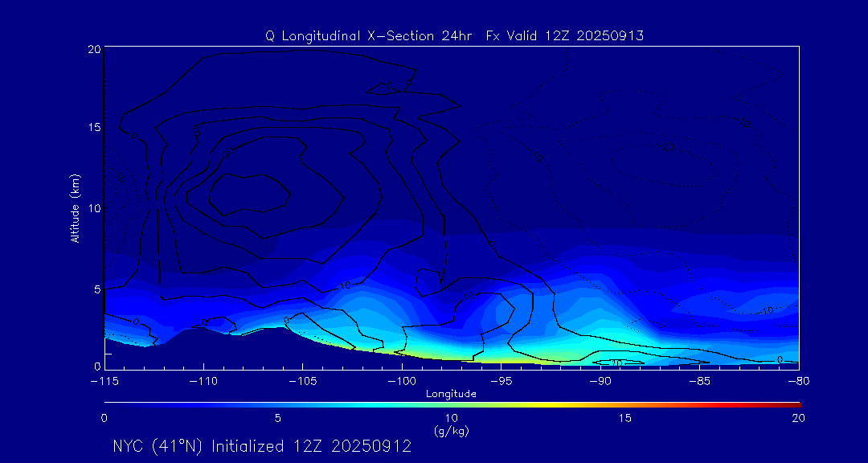Click the colorbar tick label 5
Screen dimensions: 868x463
click(x=277, y=418)
